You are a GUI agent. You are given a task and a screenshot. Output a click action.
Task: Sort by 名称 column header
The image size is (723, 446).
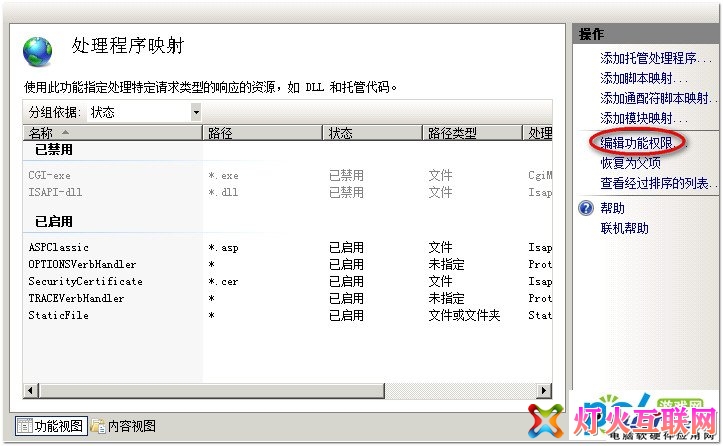(113, 133)
